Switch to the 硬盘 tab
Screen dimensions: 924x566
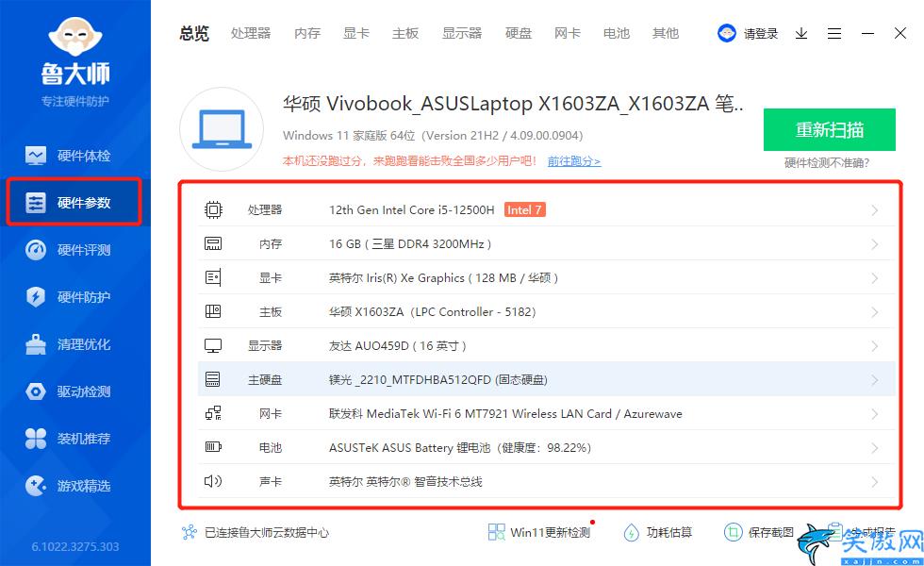pyautogui.click(x=519, y=34)
